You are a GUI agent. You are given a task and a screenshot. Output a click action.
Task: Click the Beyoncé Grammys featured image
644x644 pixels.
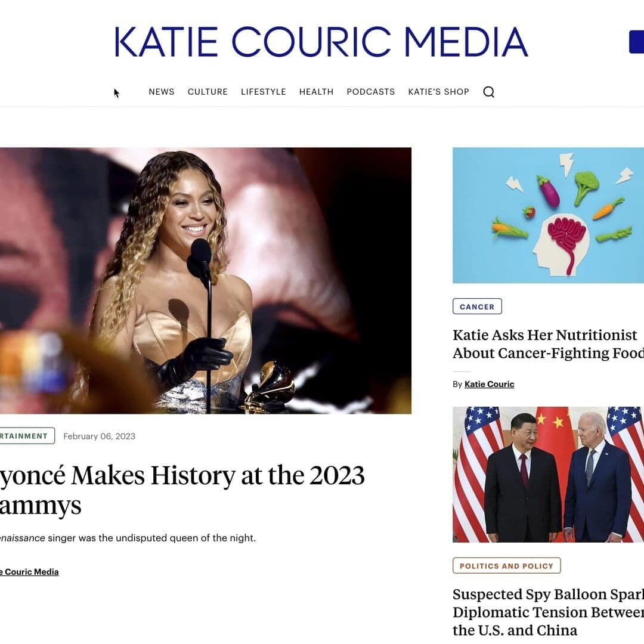pyautogui.click(x=206, y=280)
